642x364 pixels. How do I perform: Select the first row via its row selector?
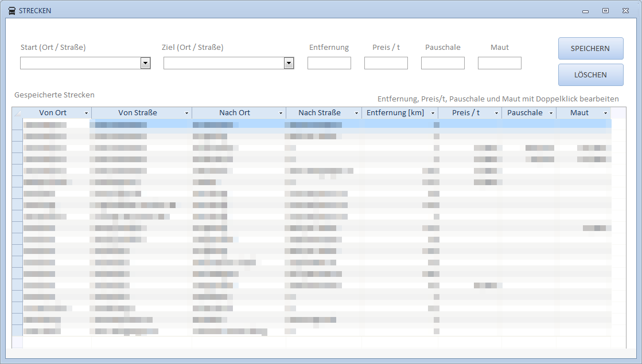click(x=17, y=124)
